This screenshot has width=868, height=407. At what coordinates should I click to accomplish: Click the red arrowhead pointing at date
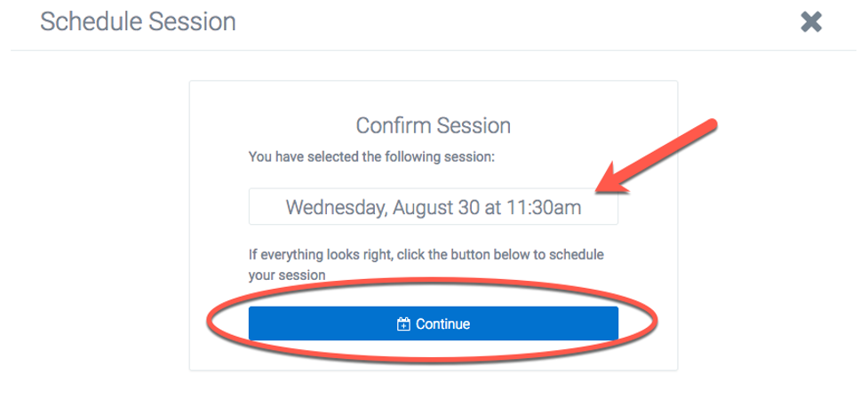[x=612, y=179]
